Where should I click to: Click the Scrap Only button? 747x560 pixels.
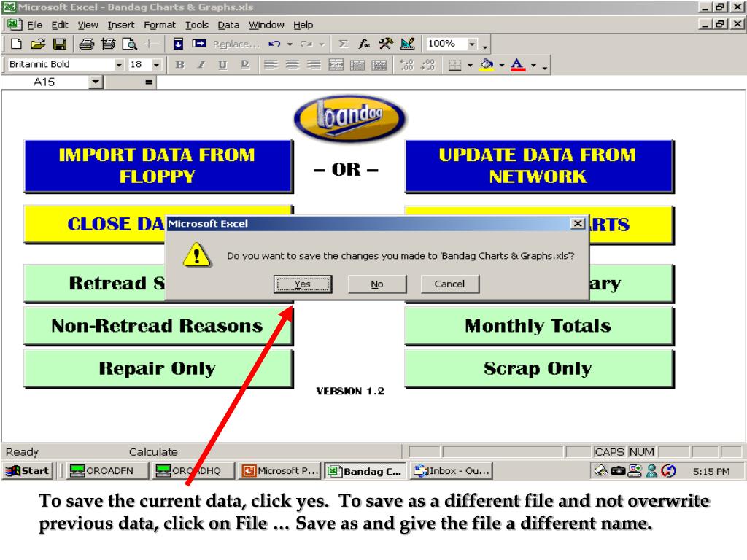[539, 368]
